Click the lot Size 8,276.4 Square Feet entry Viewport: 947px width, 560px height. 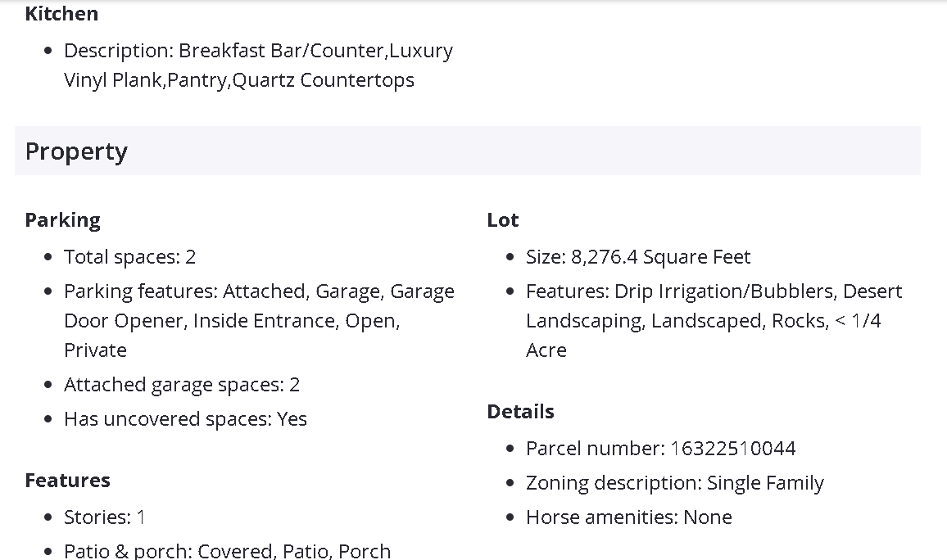(638, 257)
